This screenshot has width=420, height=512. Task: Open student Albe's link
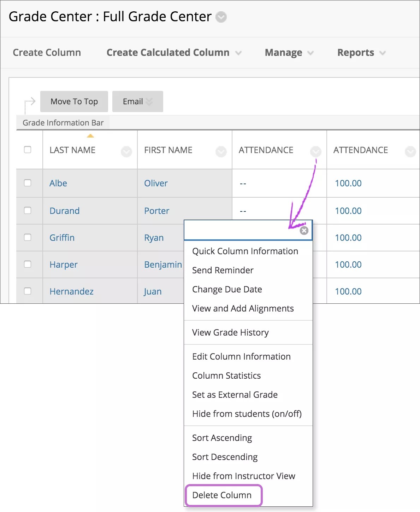[58, 183]
